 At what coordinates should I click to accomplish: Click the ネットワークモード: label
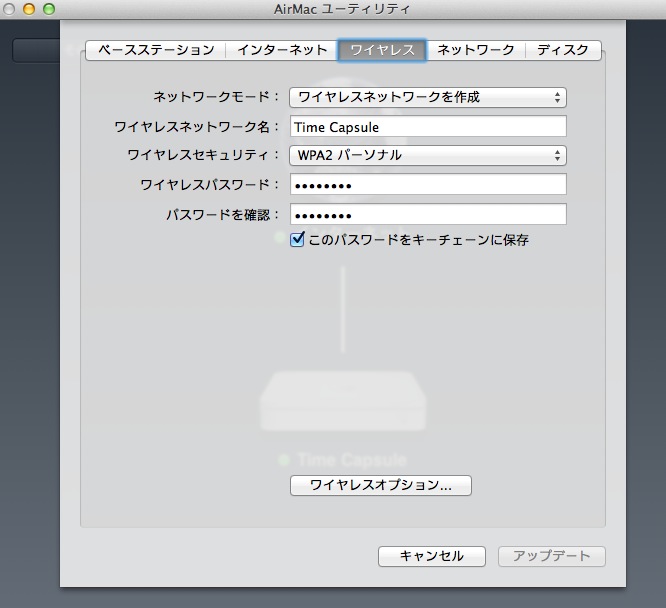[216, 97]
